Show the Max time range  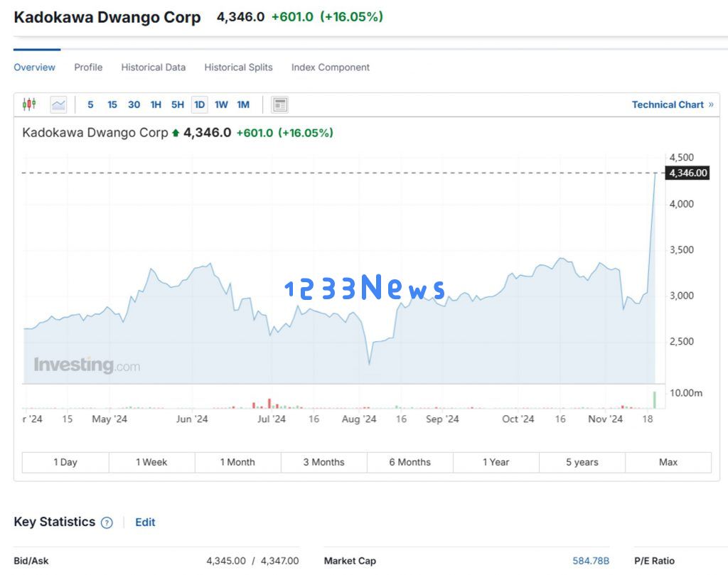[x=668, y=462]
